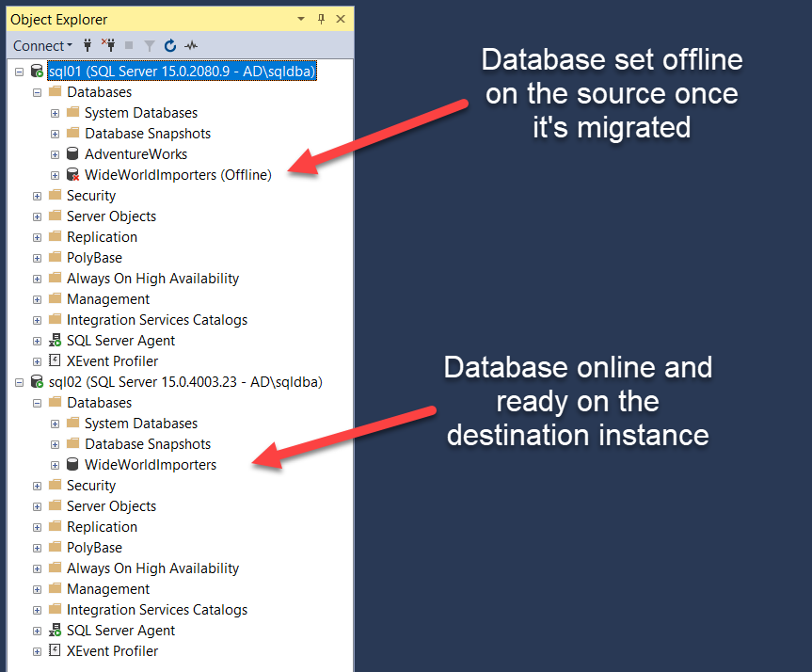Click the sql01 Replication folder icon

[55, 236]
